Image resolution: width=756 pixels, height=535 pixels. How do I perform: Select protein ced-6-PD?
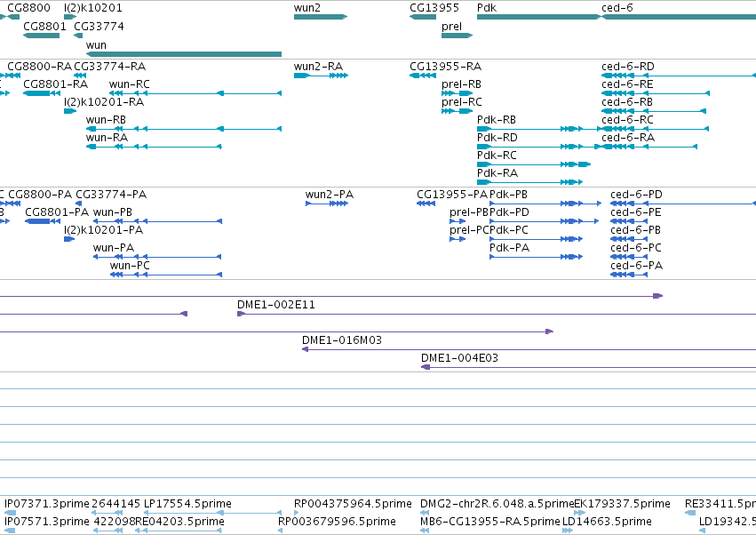(683, 204)
